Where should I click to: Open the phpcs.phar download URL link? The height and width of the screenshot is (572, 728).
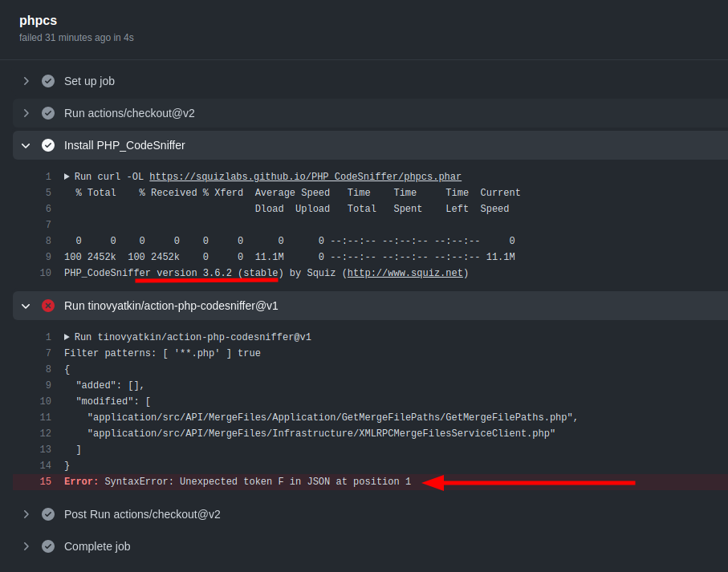point(305,176)
